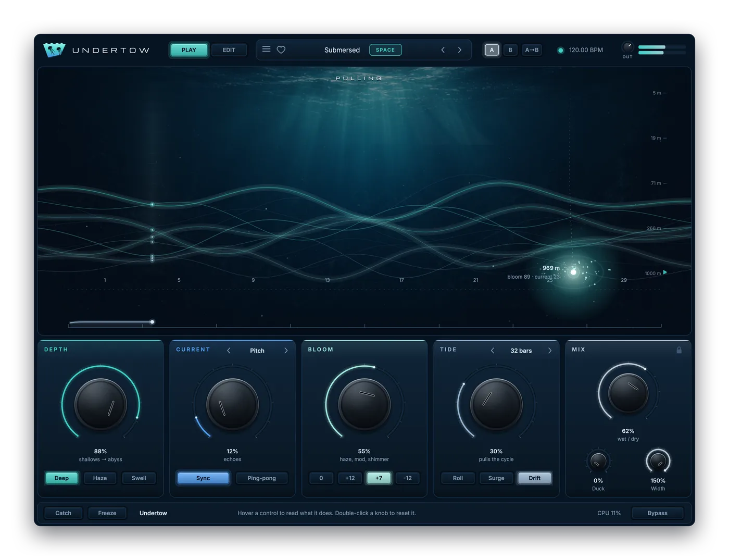Select Roll tide mode

pos(458,478)
